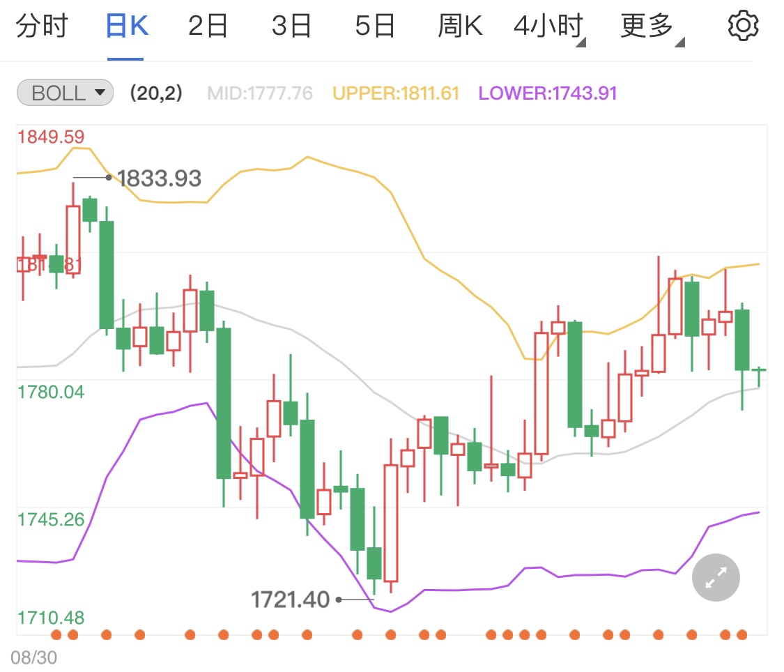Image resolution: width=784 pixels, height=672 pixels.
Task: Open the chart settings gear
Action: point(742,26)
